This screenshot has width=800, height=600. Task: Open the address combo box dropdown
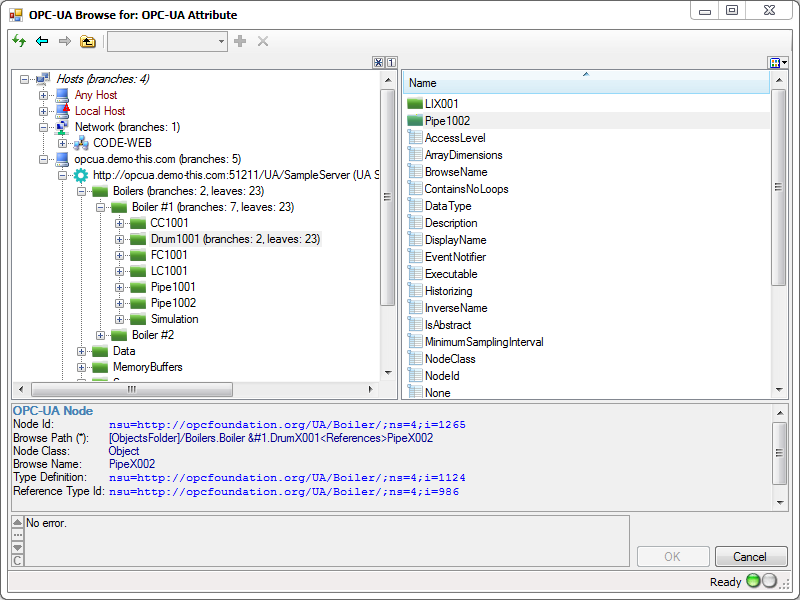click(219, 41)
